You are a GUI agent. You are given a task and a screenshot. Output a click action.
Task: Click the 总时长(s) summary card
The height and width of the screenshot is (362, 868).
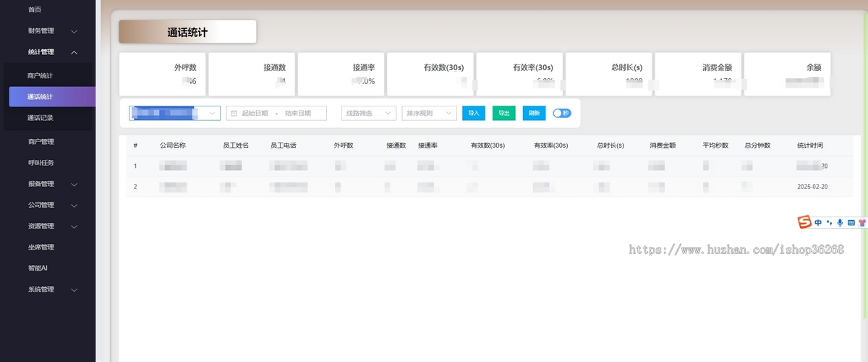tap(609, 74)
